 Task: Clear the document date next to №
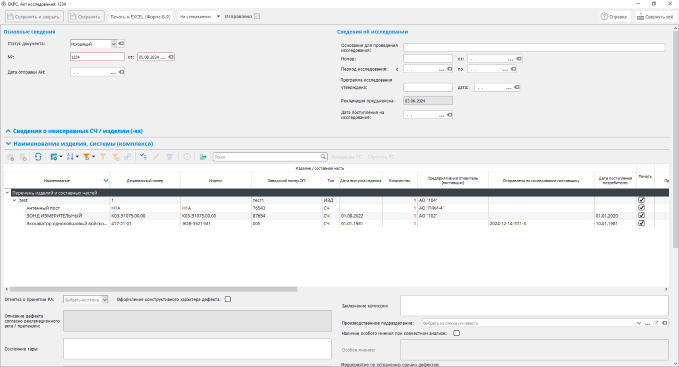coord(171,57)
